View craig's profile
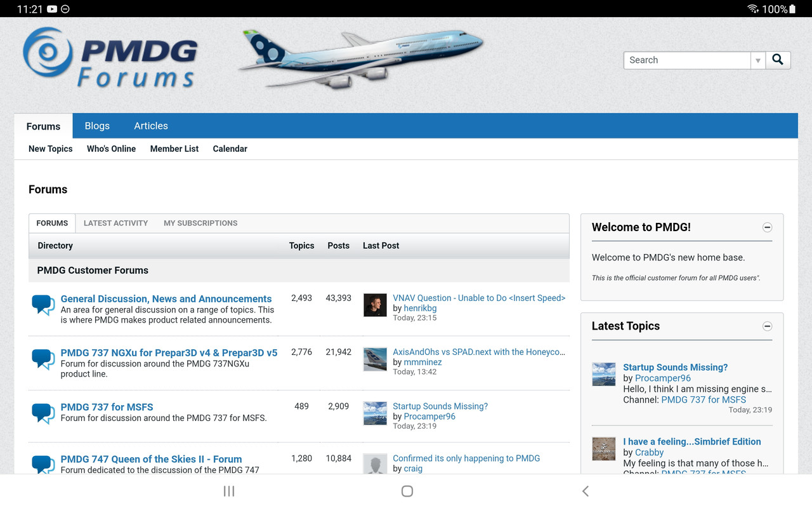The width and height of the screenshot is (812, 508). click(413, 469)
